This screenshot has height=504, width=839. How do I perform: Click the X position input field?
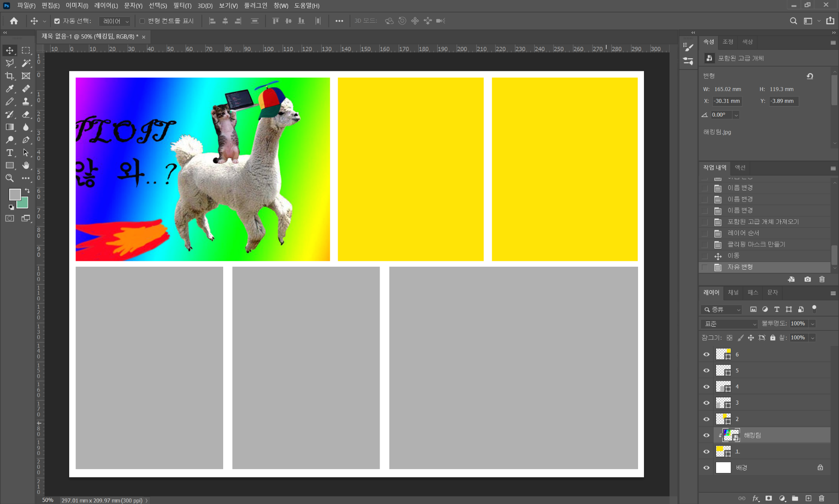727,101
